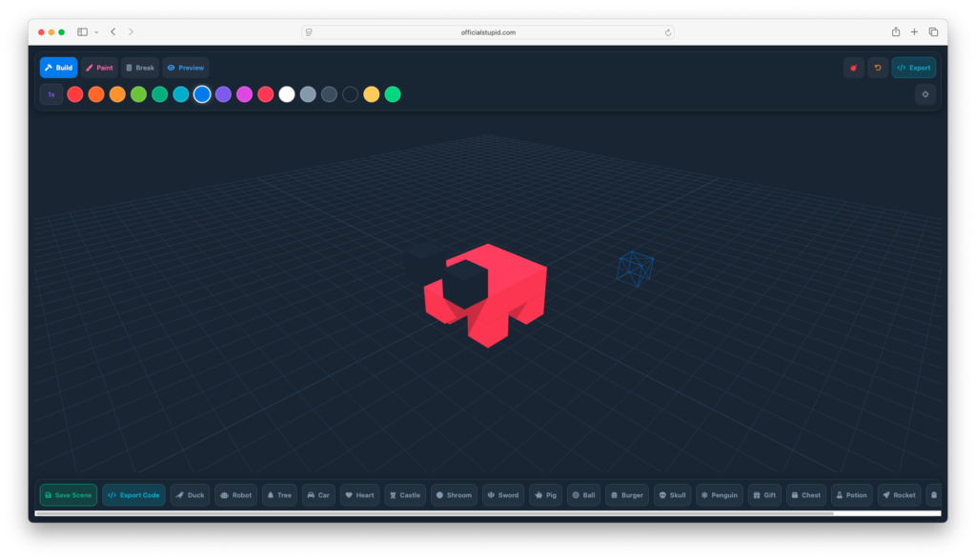Load the Penguin preset model
Viewport: 976px width, 560px height.
tap(720, 494)
